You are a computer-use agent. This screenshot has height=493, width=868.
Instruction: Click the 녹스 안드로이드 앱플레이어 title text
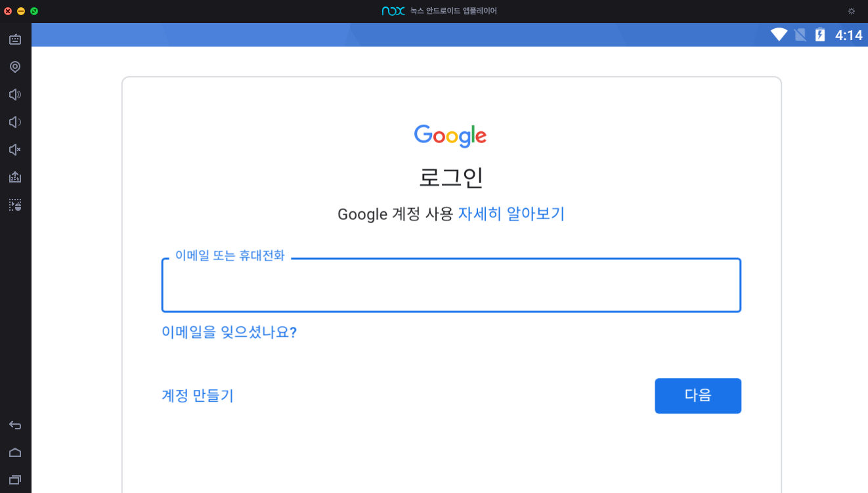(454, 11)
